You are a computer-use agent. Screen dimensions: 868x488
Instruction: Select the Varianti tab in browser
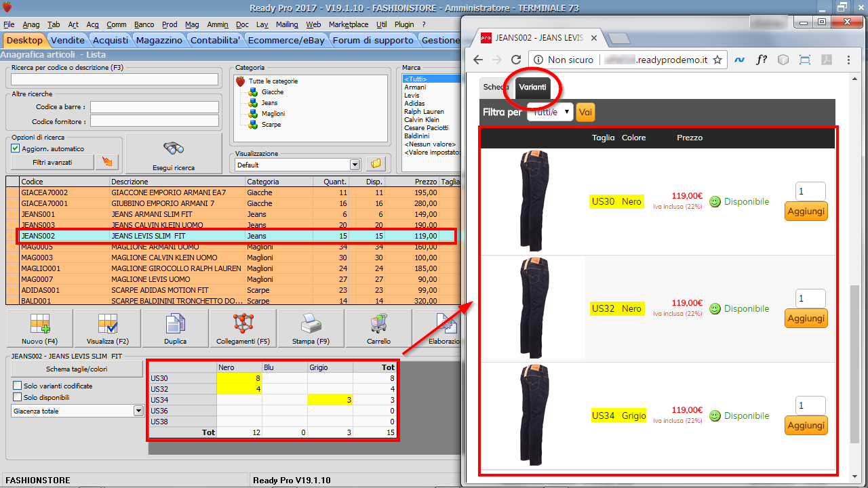(x=533, y=87)
